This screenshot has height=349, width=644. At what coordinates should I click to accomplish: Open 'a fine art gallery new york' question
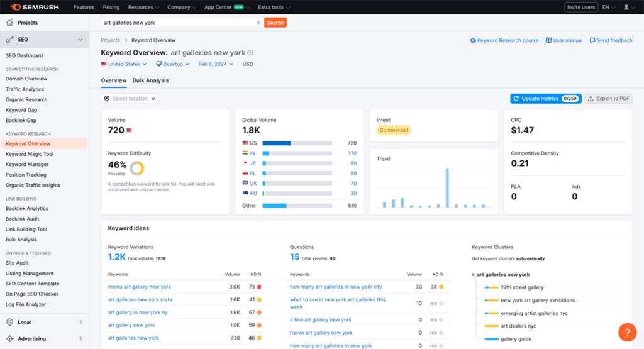tap(320, 320)
